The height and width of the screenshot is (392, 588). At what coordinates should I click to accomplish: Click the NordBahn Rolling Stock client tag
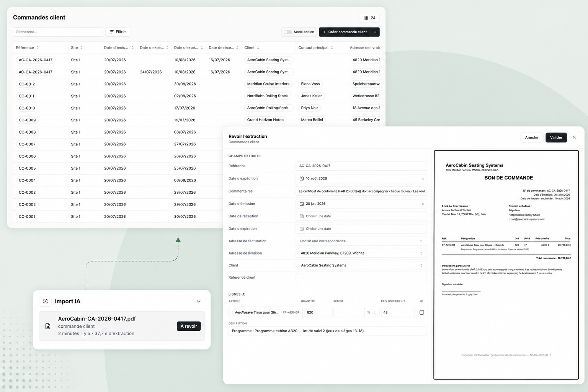point(268,96)
